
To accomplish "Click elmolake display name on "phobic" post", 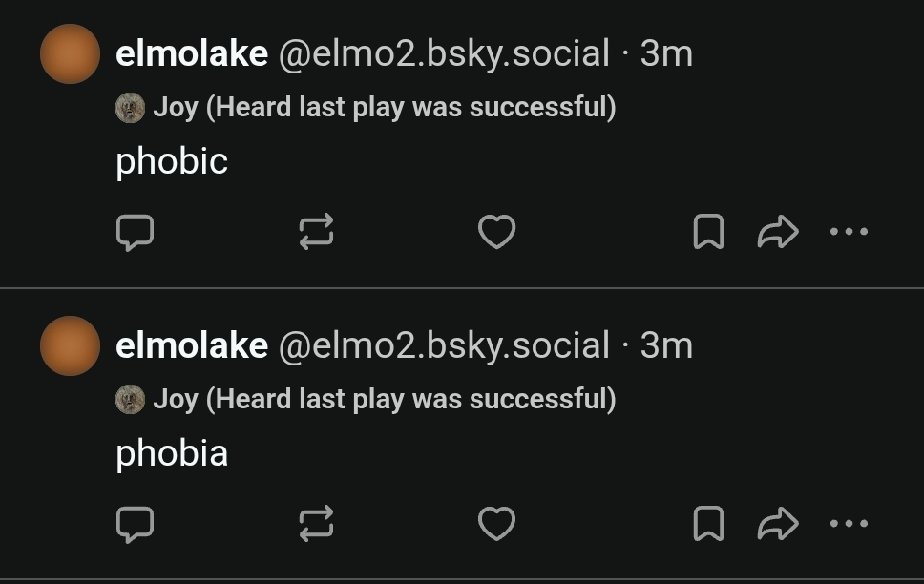I will [x=191, y=54].
